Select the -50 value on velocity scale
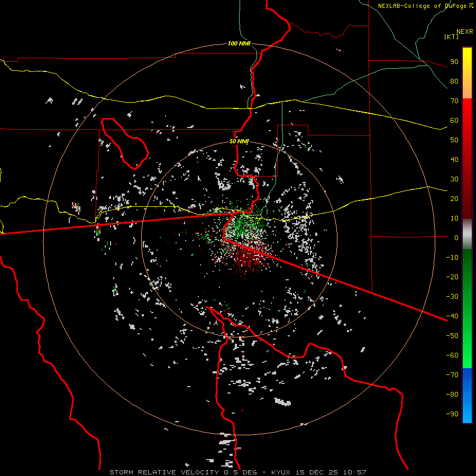 pos(452,335)
